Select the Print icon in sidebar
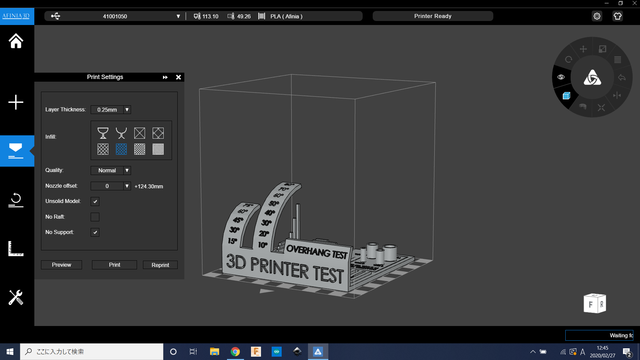 point(16,151)
